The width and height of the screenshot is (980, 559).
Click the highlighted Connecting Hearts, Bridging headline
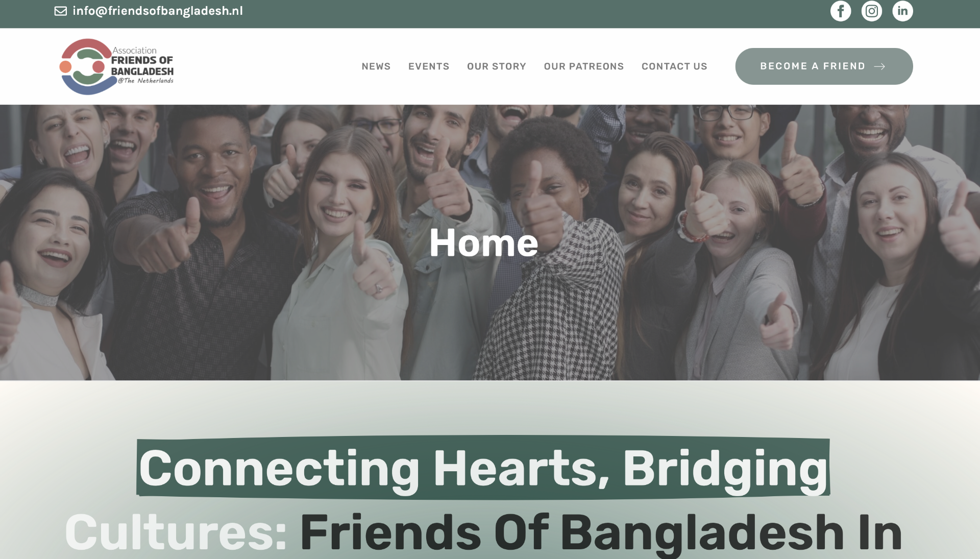point(483,468)
